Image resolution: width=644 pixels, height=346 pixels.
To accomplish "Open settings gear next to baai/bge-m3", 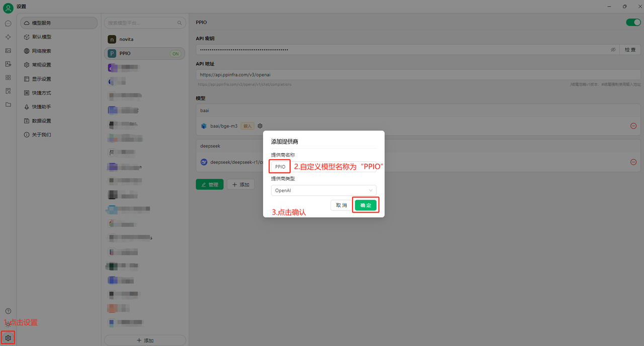I will tap(260, 126).
